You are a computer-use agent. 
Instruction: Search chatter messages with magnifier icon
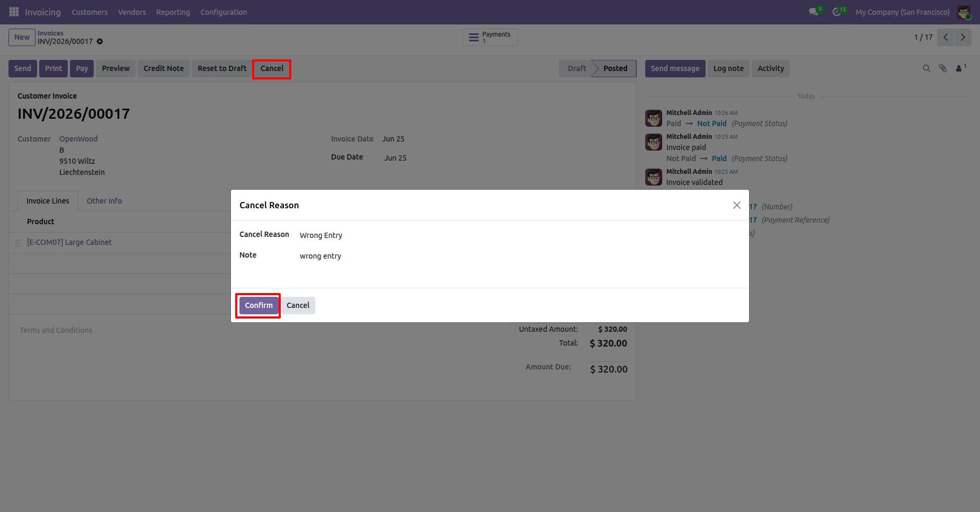(926, 68)
